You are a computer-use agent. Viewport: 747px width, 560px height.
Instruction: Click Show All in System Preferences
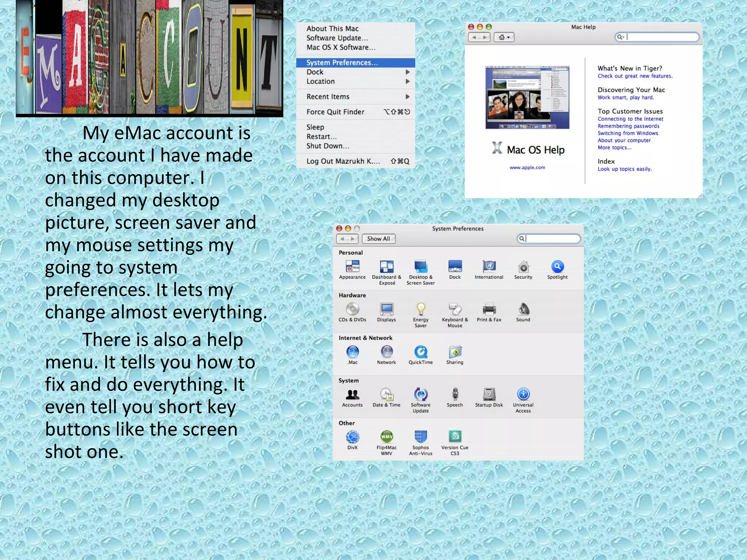click(379, 239)
